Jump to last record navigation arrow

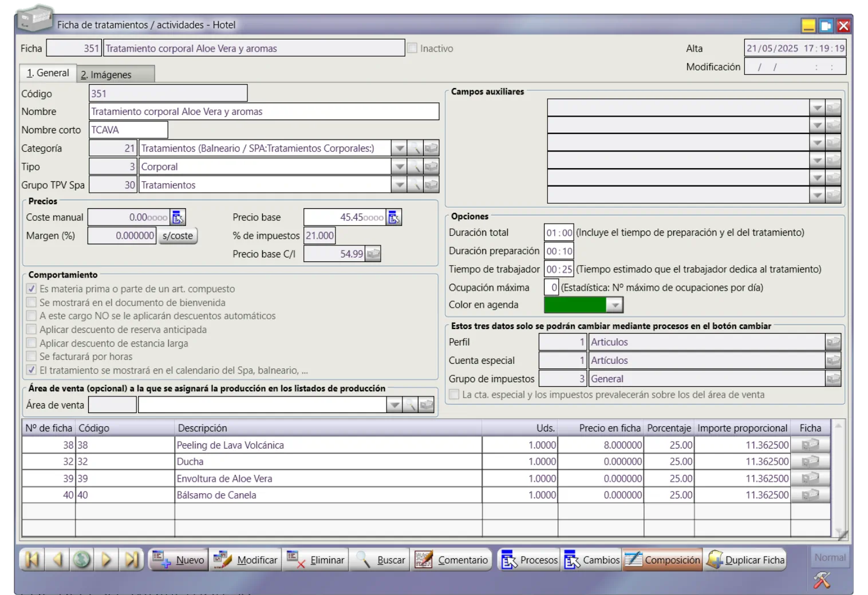pos(132,560)
